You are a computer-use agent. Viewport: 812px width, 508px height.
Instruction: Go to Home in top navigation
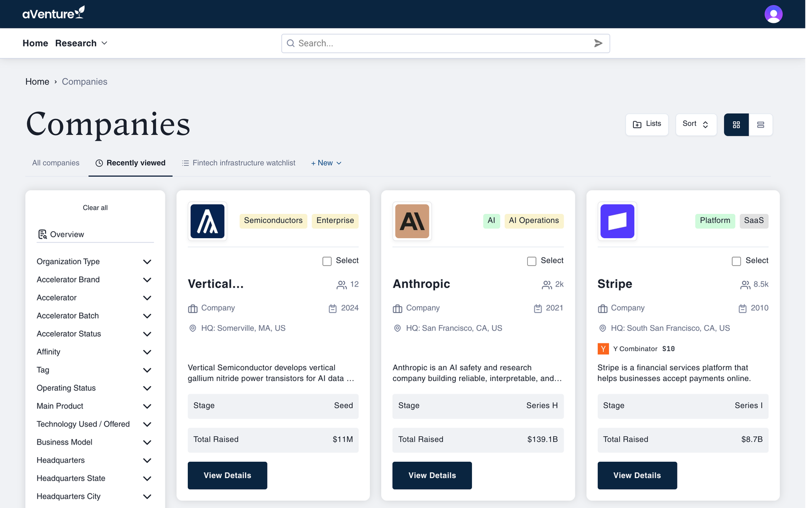click(35, 43)
